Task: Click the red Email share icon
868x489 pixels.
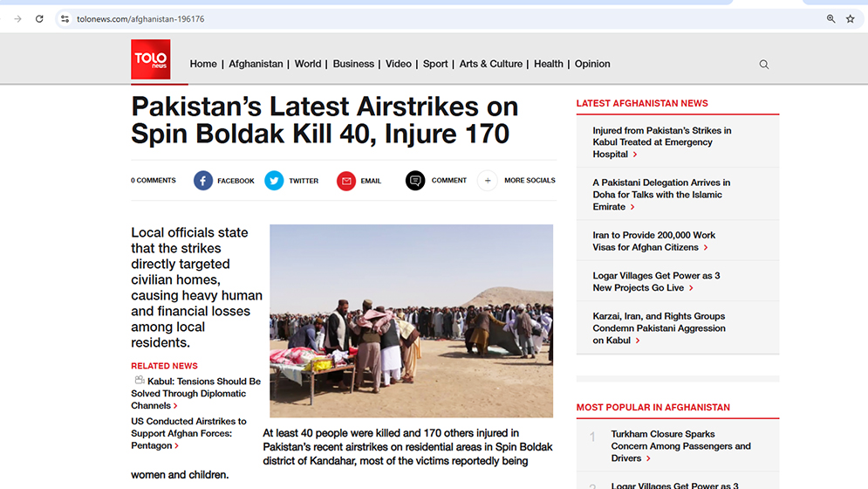Action: pyautogui.click(x=346, y=181)
